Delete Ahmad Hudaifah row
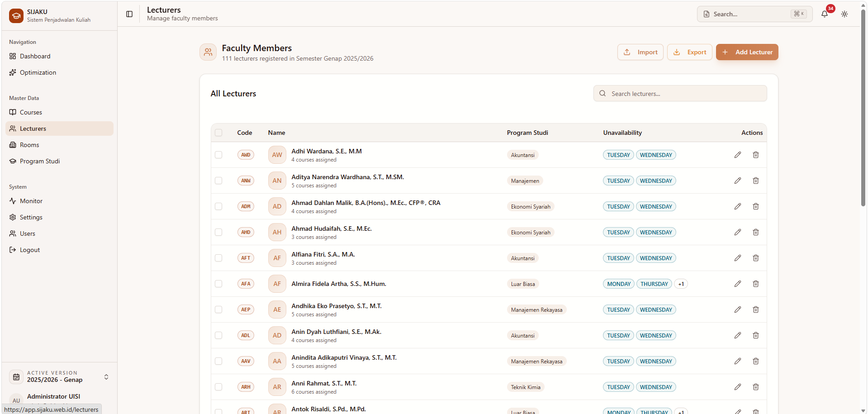Screen dimensions: 868x414 pyautogui.click(x=756, y=232)
